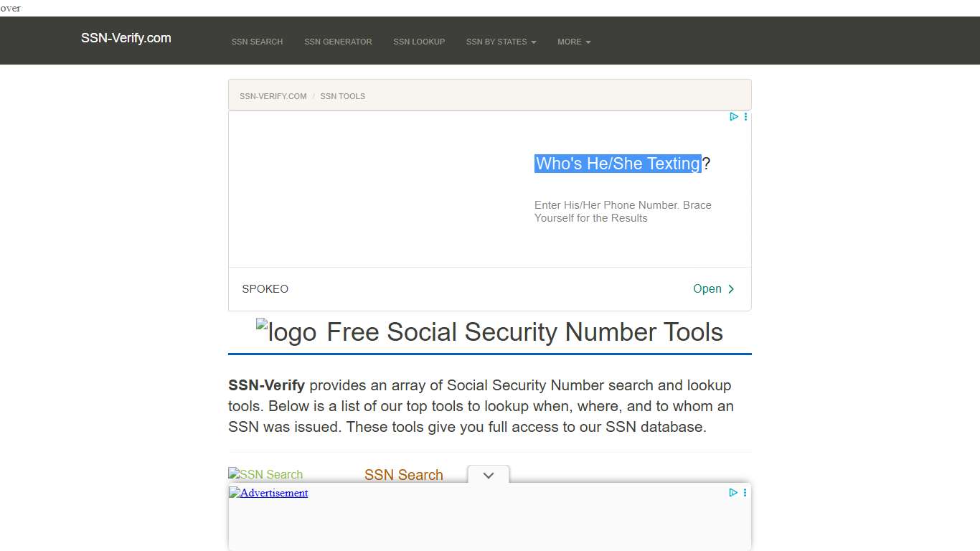This screenshot has width=980, height=551.
Task: Click the highlighted Who's He/She Texting headline
Action: pyautogui.click(x=618, y=164)
